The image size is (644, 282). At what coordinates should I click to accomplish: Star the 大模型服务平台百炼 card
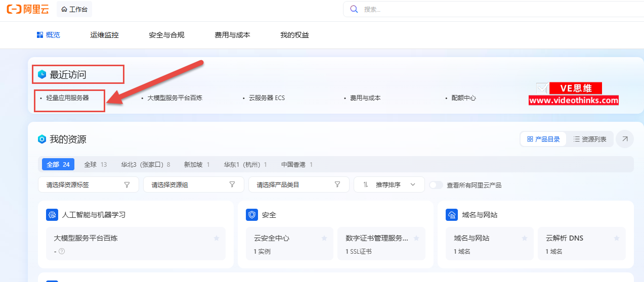click(217, 238)
